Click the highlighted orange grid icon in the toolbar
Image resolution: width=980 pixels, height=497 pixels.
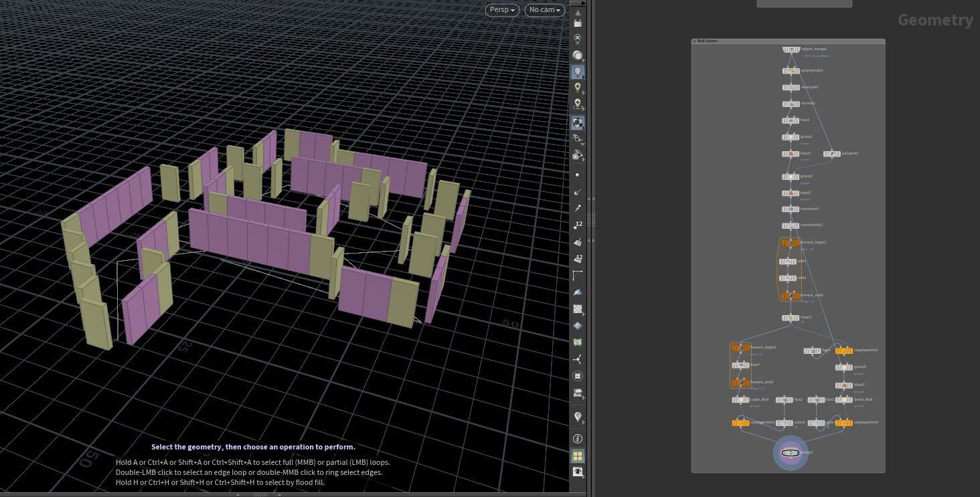coord(578,456)
